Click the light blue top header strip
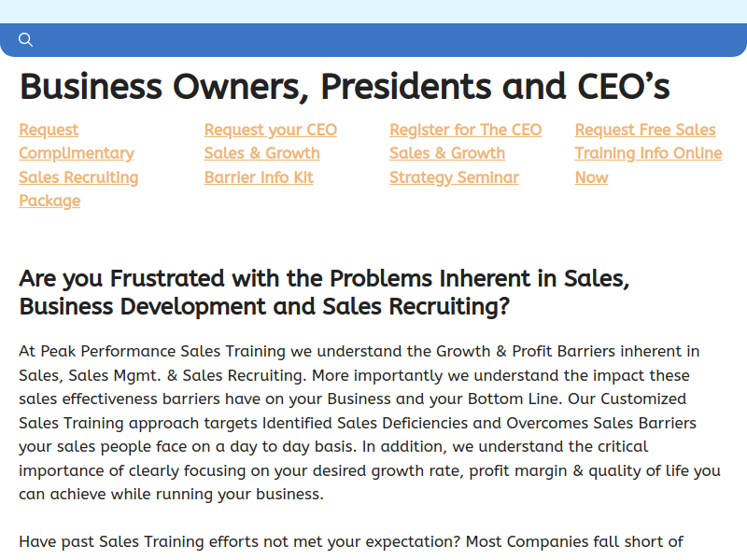Viewport: 747px width, 560px height. click(x=373, y=11)
